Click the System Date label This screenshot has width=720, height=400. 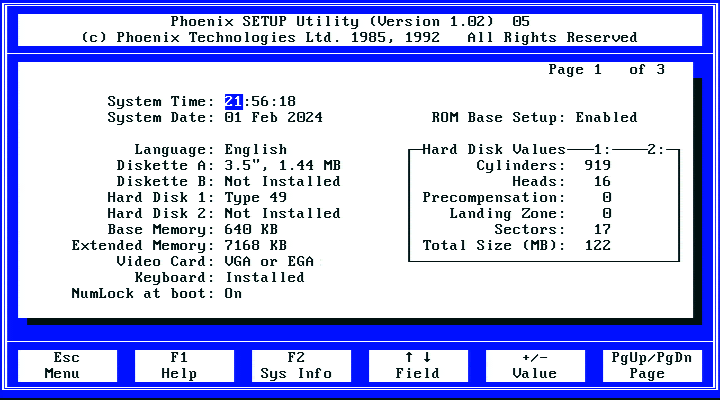click(x=161, y=118)
